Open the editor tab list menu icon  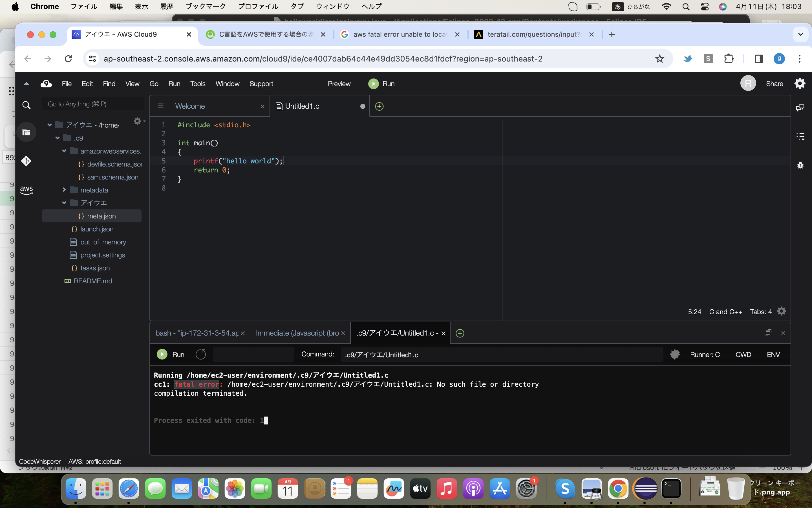pos(161,106)
